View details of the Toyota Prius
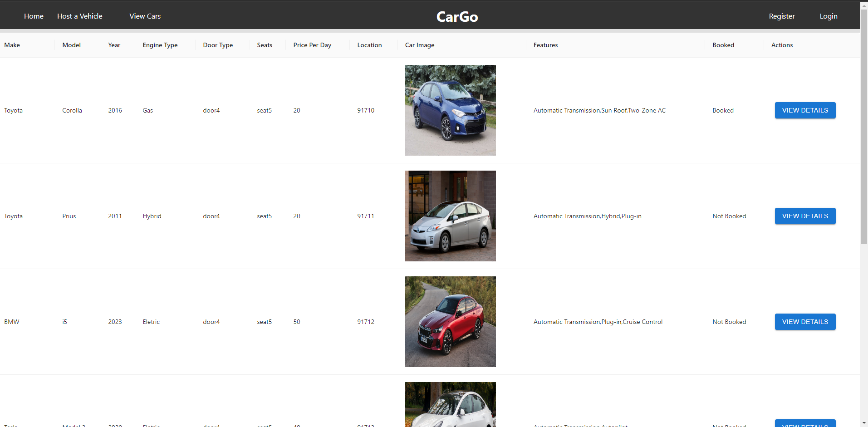868x427 pixels. (x=804, y=216)
